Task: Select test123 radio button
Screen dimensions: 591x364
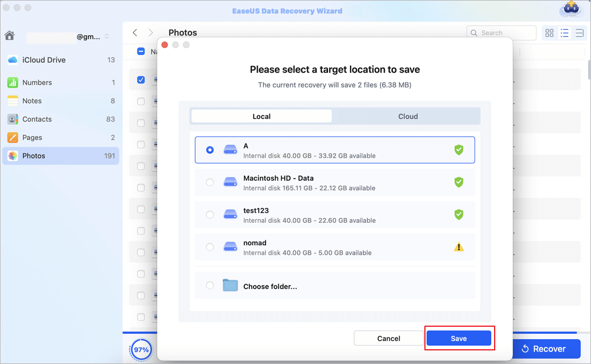Action: (x=210, y=214)
